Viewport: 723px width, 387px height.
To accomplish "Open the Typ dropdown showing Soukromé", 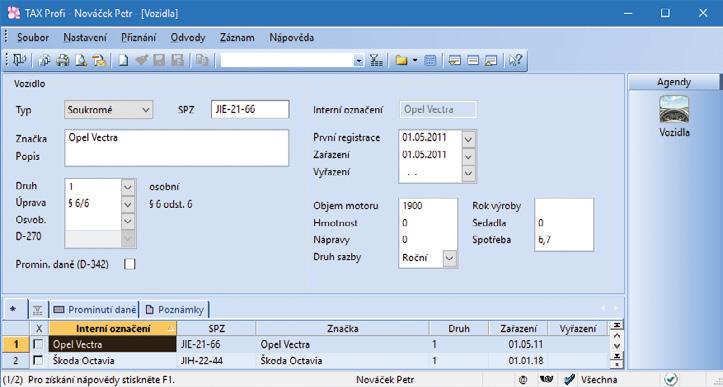I will (x=108, y=110).
